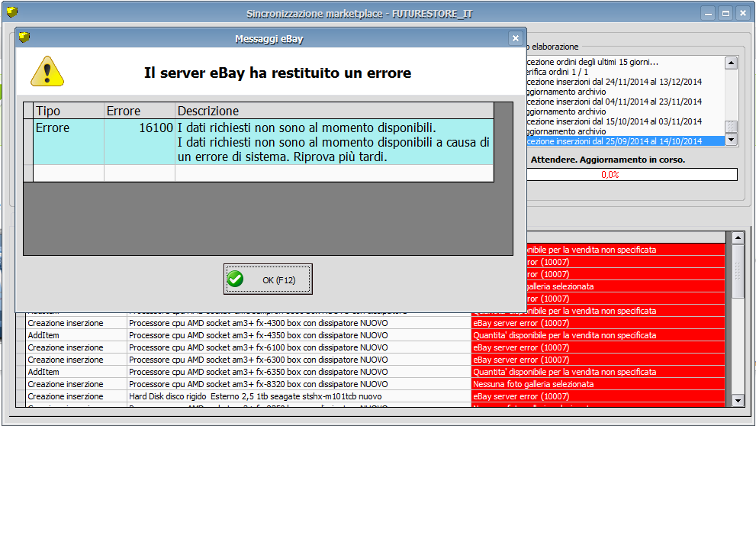Select log entry 'inserzioni dal 04/11/2014 al 23/11/2014'

(x=626, y=102)
